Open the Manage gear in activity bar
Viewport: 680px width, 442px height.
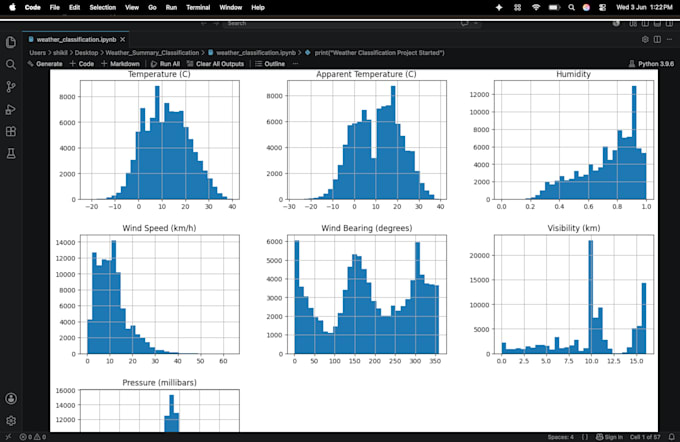pyautogui.click(x=11, y=420)
